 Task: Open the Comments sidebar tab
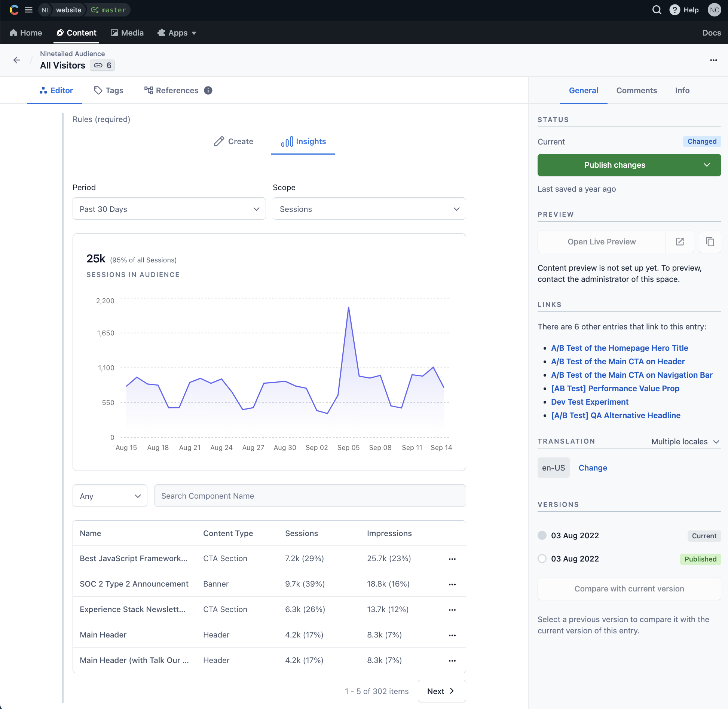click(637, 91)
